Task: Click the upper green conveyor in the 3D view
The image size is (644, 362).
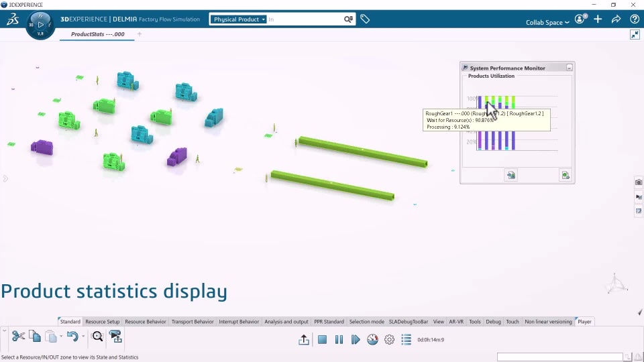Action: click(363, 152)
